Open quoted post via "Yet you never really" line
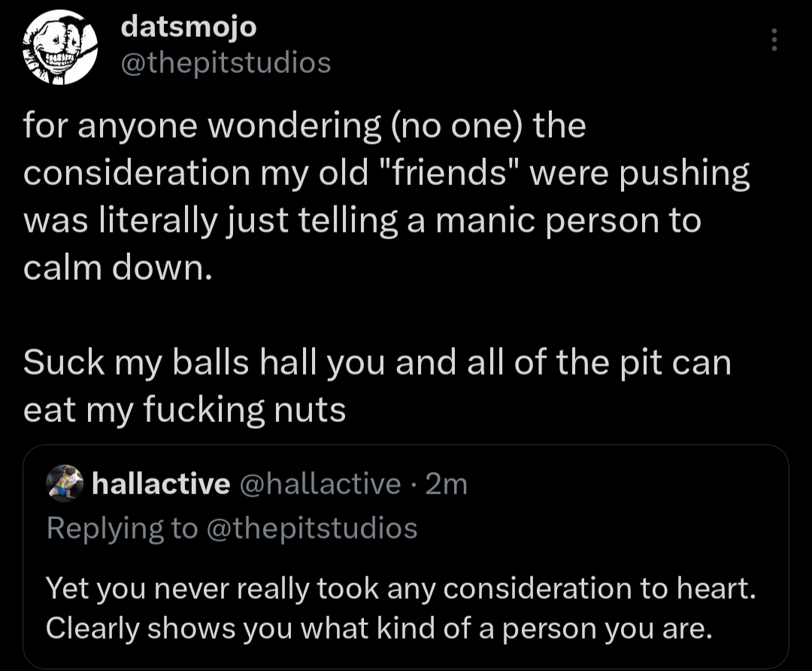The width and height of the screenshot is (812, 671). [398, 589]
